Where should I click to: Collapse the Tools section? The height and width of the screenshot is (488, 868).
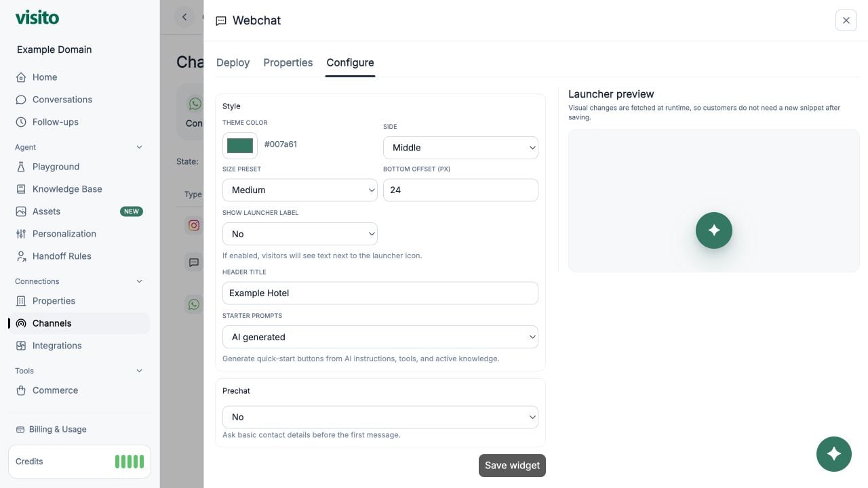pyautogui.click(x=140, y=371)
